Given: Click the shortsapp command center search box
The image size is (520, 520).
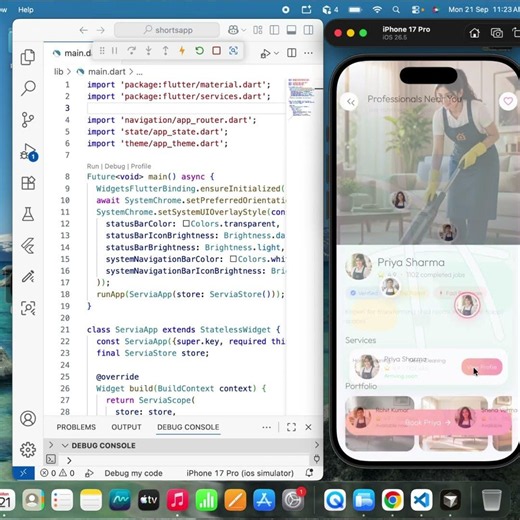Looking at the screenshot, I should (x=167, y=30).
